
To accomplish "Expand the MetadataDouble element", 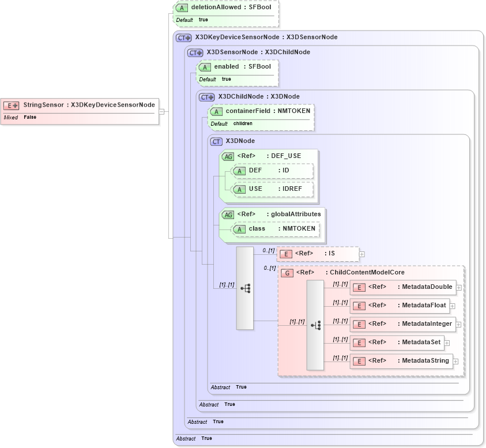I will (459, 288).
